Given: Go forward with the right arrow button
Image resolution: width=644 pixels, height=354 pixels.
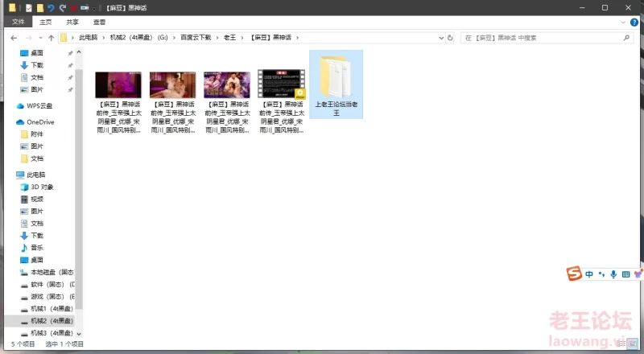Looking at the screenshot, I should click(29, 38).
